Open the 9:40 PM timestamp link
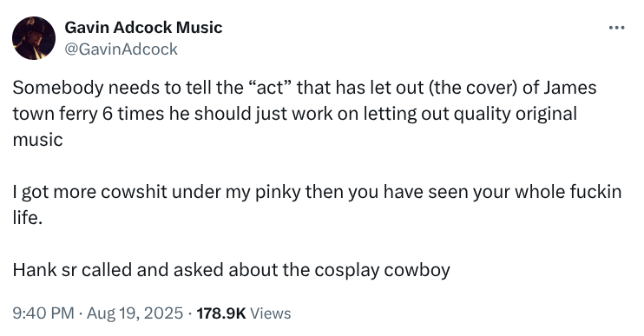This screenshot has width=644, height=336. pos(43,313)
